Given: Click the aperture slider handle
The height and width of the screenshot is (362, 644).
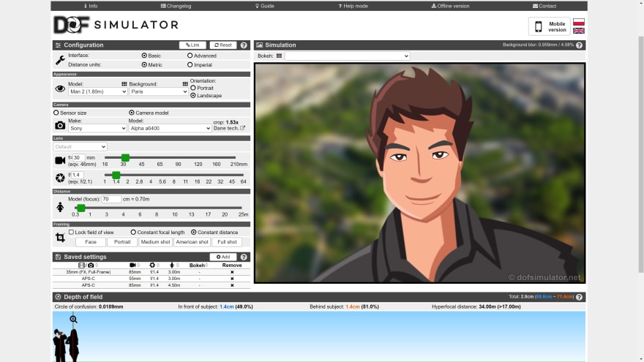Looking at the screenshot, I should tap(116, 176).
